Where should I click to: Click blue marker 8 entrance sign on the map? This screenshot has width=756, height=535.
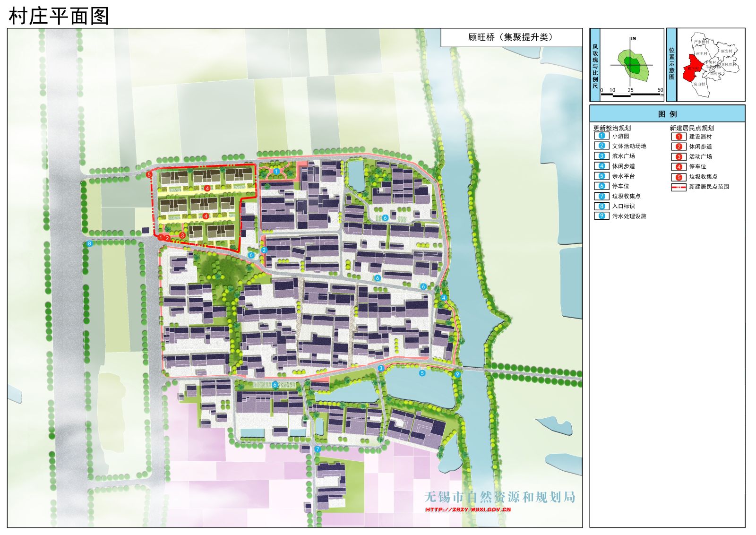point(89,244)
